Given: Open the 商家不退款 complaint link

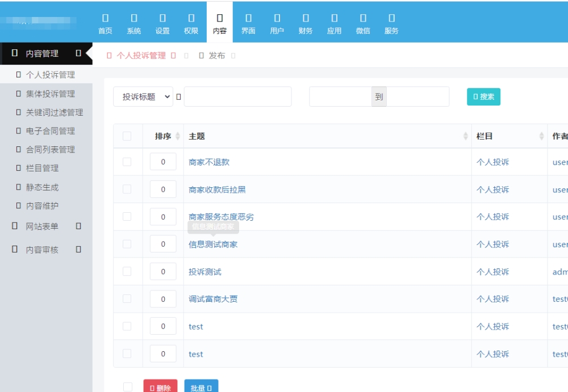Looking at the screenshot, I should (209, 162).
